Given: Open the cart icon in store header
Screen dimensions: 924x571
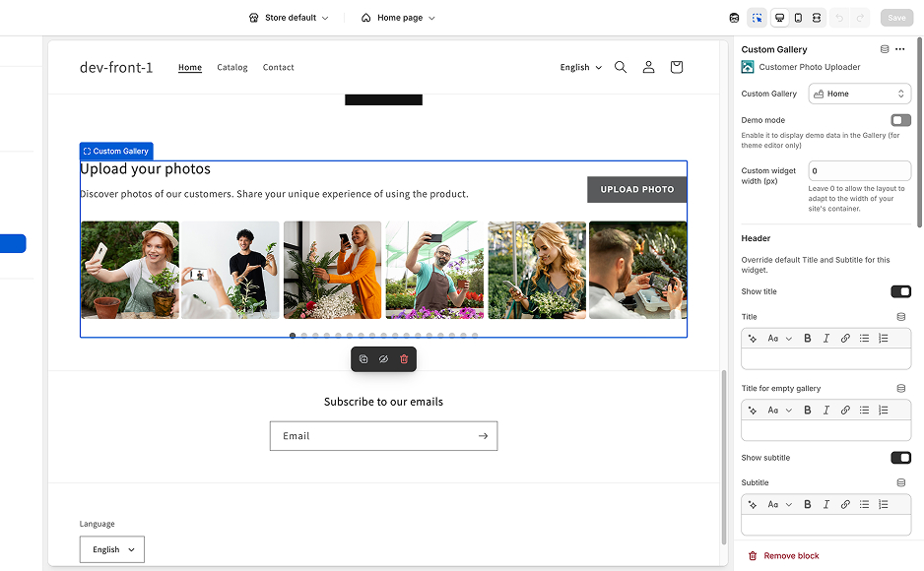Looking at the screenshot, I should point(676,67).
